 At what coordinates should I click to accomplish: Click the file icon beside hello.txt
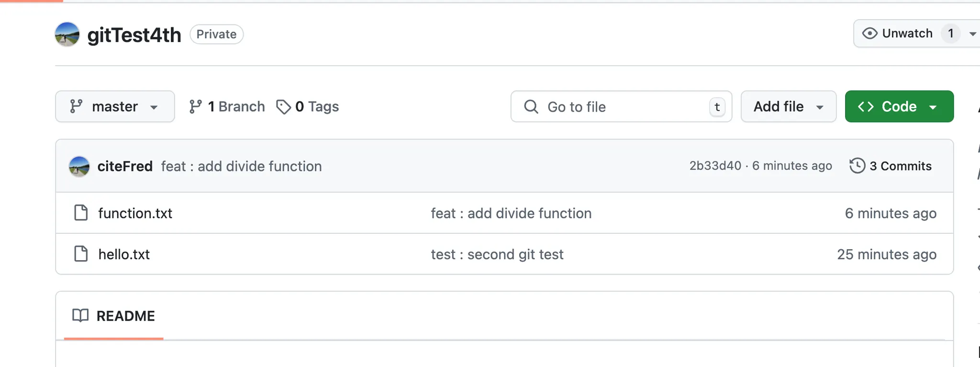click(81, 254)
